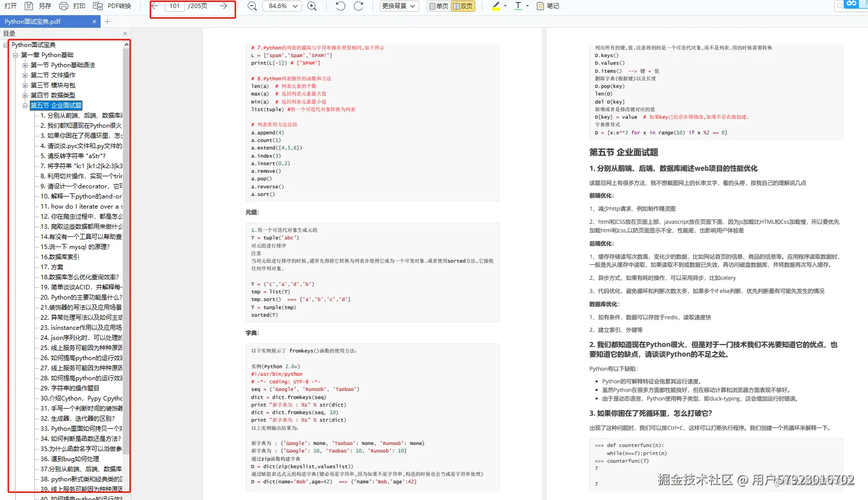Zoom in with the plus magnifier
This screenshot has width=868, height=500.
312,6
